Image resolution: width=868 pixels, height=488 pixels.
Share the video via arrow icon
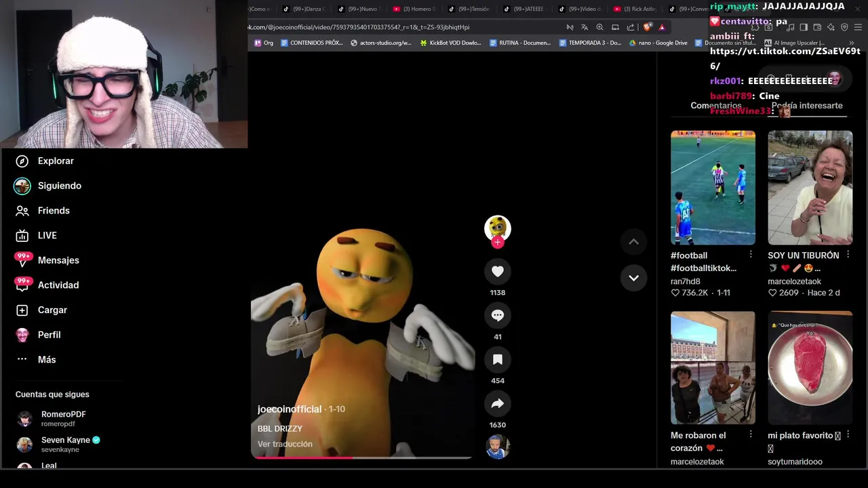click(x=497, y=404)
